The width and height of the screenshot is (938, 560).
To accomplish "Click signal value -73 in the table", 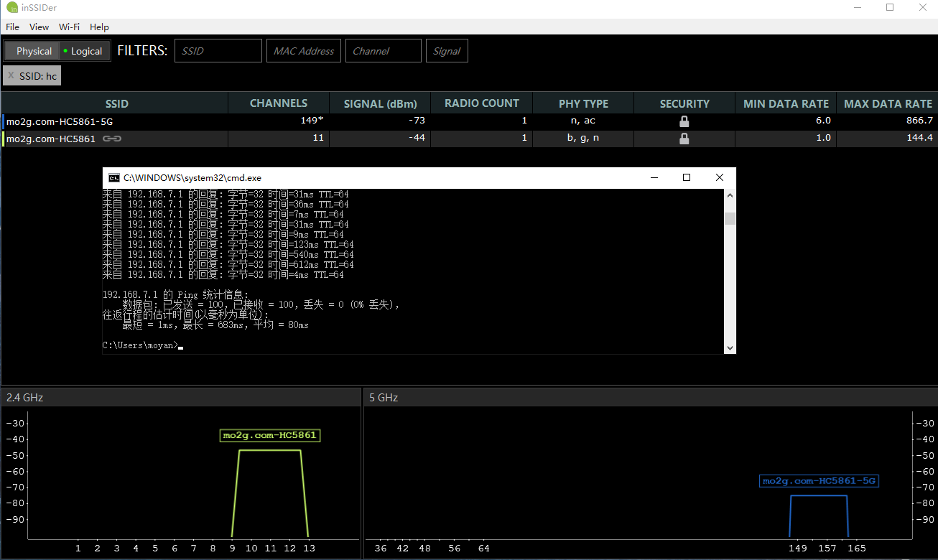I will point(417,121).
